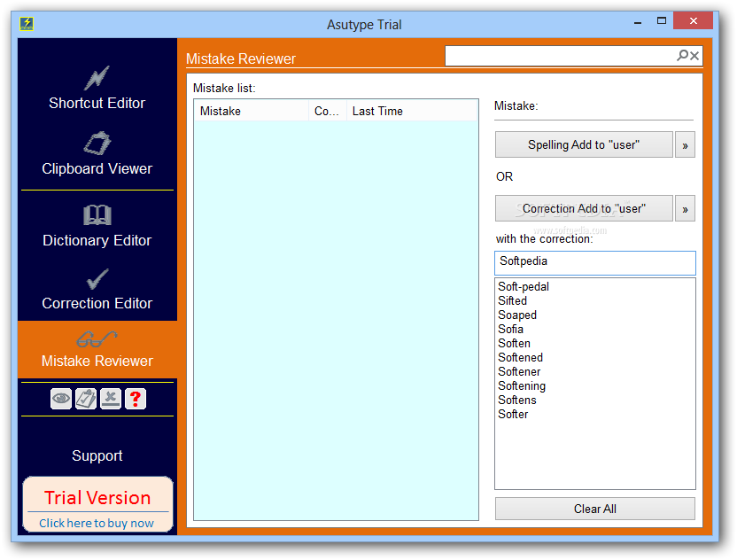Sort by Co... column header
This screenshot has height=560, width=737.
point(328,111)
